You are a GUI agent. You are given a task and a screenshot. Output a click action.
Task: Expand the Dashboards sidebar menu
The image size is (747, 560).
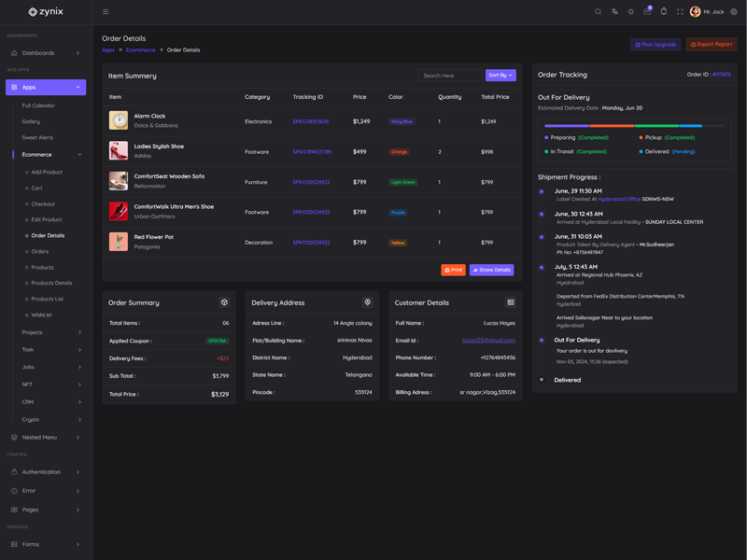pyautogui.click(x=45, y=53)
